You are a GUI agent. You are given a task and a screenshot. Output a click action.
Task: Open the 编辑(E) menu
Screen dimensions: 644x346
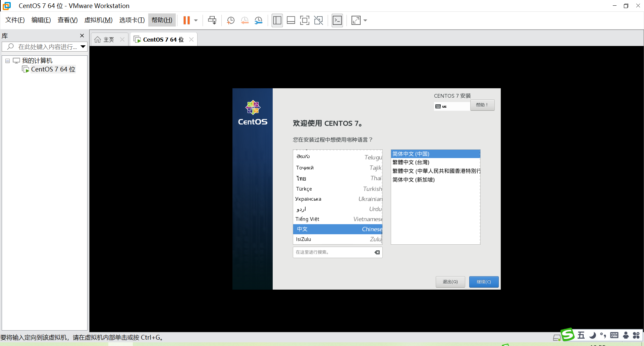point(41,20)
